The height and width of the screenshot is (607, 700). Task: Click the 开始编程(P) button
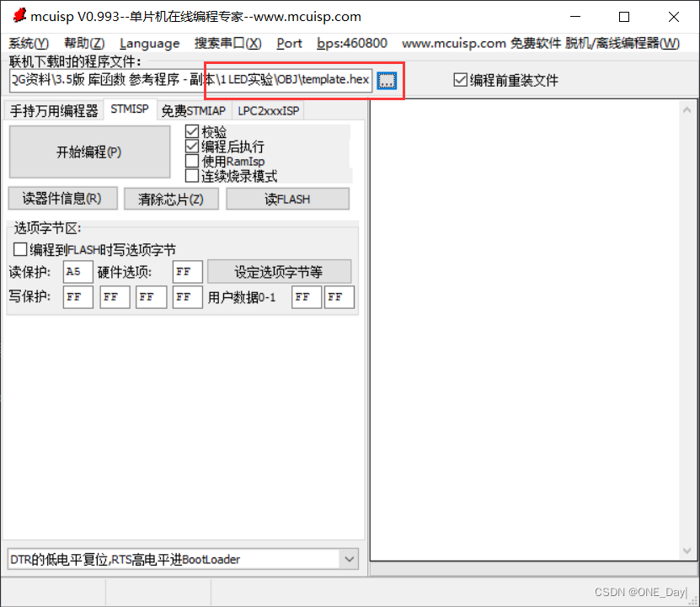89,152
